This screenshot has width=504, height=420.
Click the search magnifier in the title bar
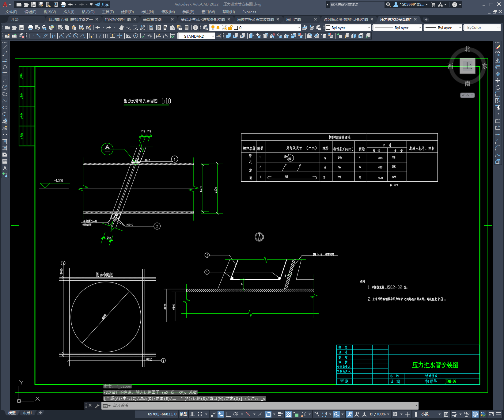coord(388,5)
